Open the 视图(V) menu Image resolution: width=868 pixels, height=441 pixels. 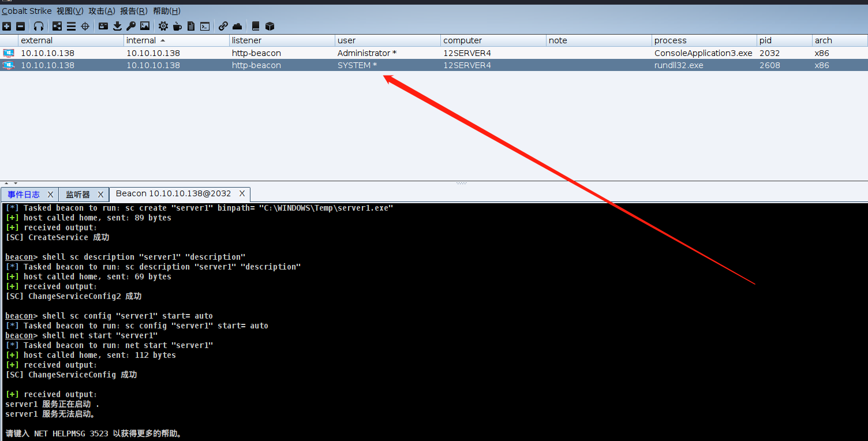click(70, 11)
